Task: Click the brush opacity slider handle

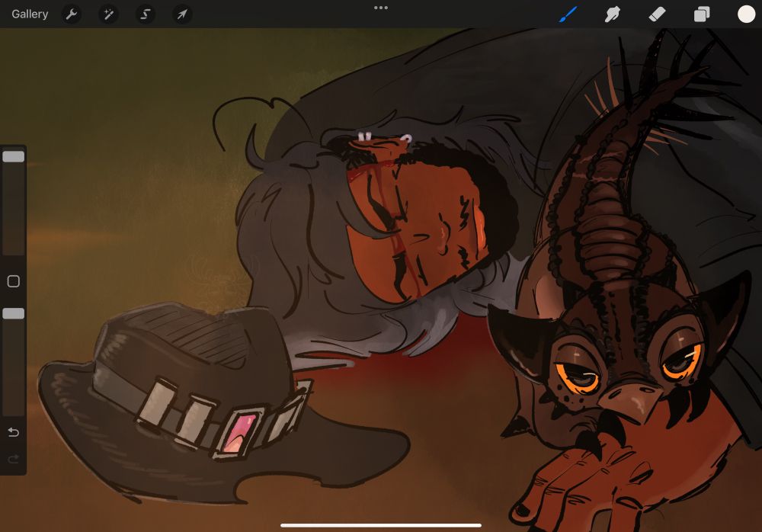Action: 14,314
